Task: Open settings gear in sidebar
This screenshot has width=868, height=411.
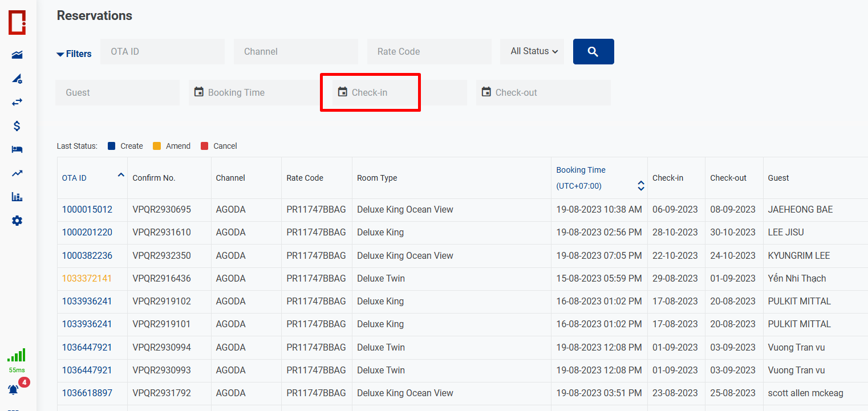Action: tap(17, 221)
